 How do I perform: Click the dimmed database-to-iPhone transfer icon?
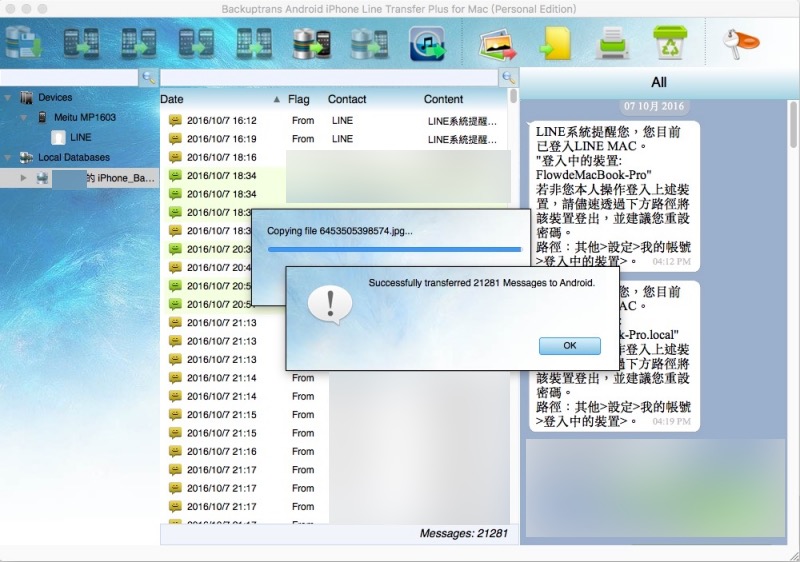click(369, 43)
